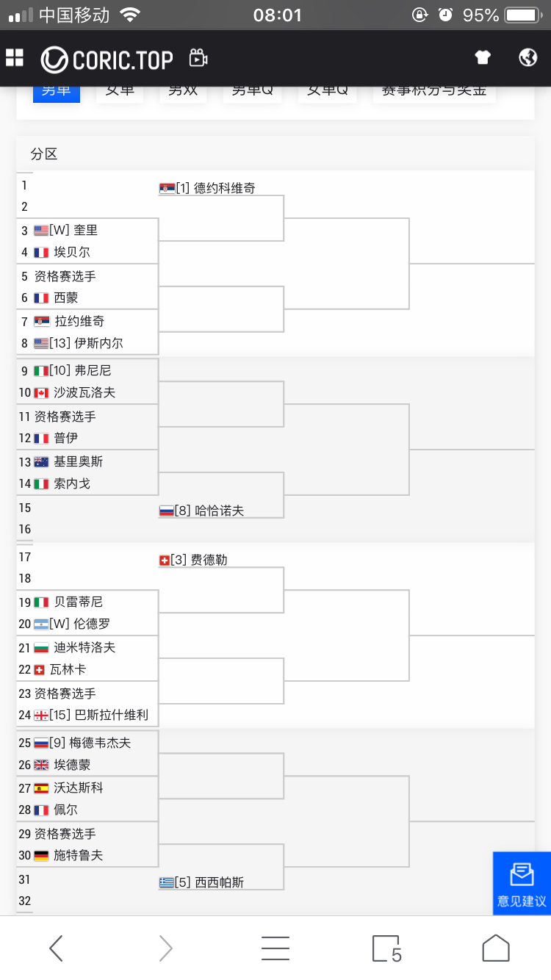The width and height of the screenshot is (551, 980).
Task: Select player 西西帕斯 in the draw
Action: pos(220,882)
